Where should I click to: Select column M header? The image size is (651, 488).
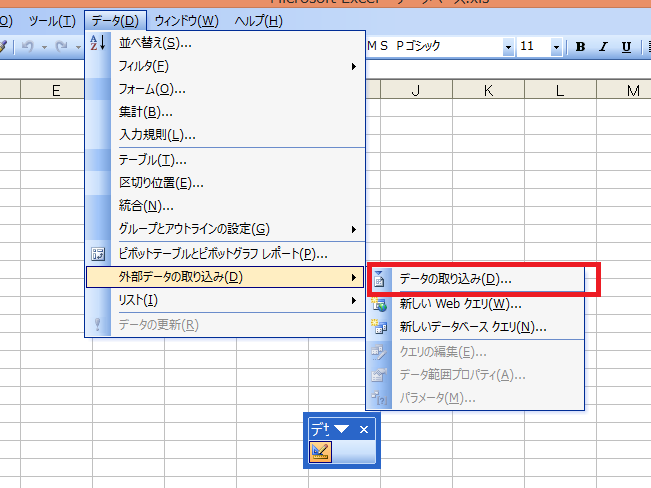tap(624, 90)
